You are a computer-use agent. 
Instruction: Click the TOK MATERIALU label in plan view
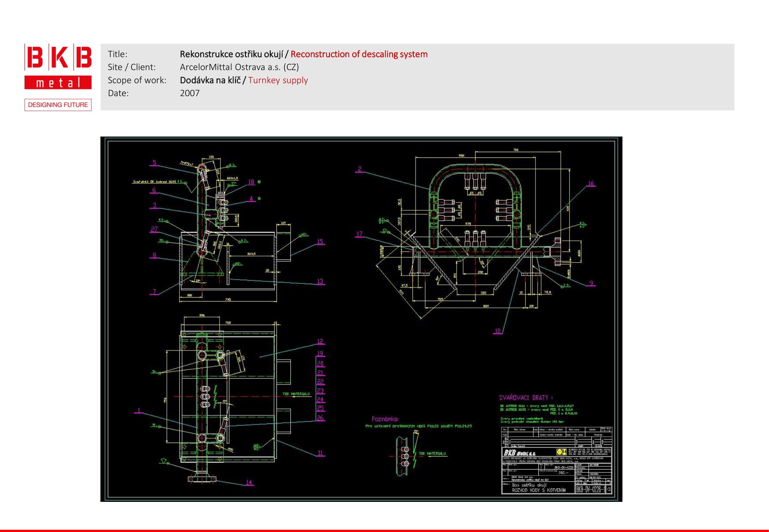tap(296, 394)
